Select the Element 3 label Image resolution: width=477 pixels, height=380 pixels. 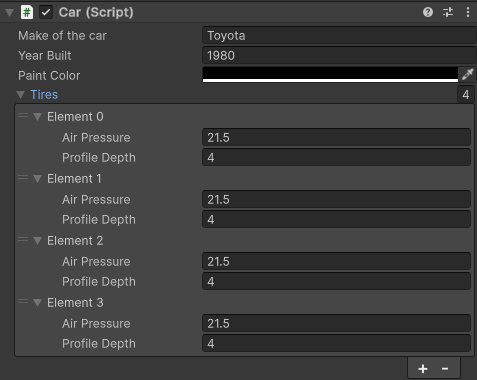[75, 303]
